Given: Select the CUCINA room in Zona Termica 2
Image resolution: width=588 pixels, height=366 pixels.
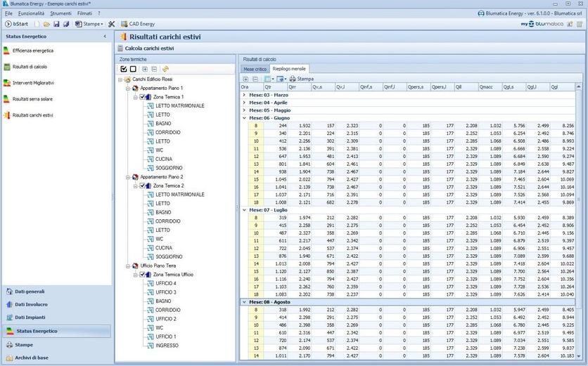Looking at the screenshot, I should [x=163, y=248].
